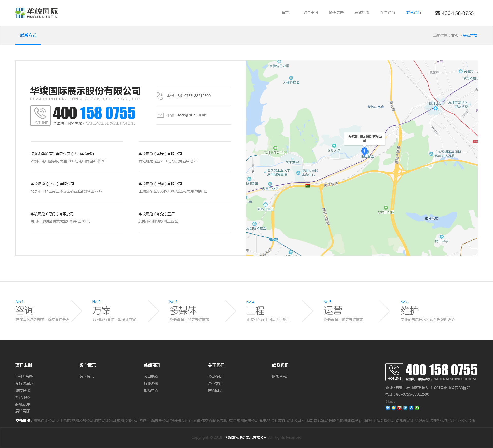Viewport: 493px width, 448px height.
Task: Click the map label 华竣国际展示股份有限公司 popup
Action: click(364, 138)
